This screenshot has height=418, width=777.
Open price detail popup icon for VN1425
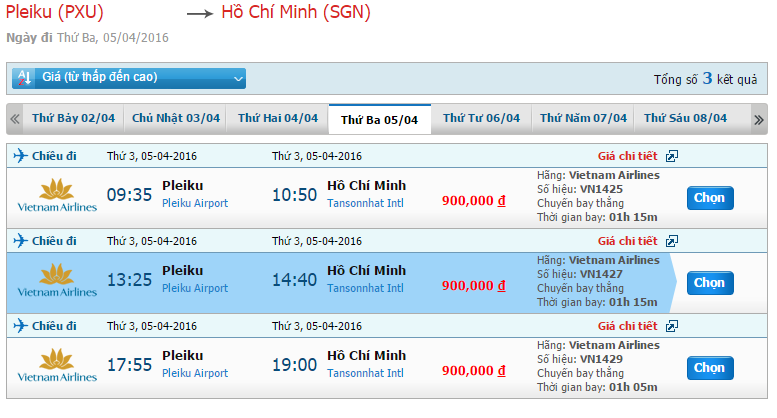coord(671,156)
